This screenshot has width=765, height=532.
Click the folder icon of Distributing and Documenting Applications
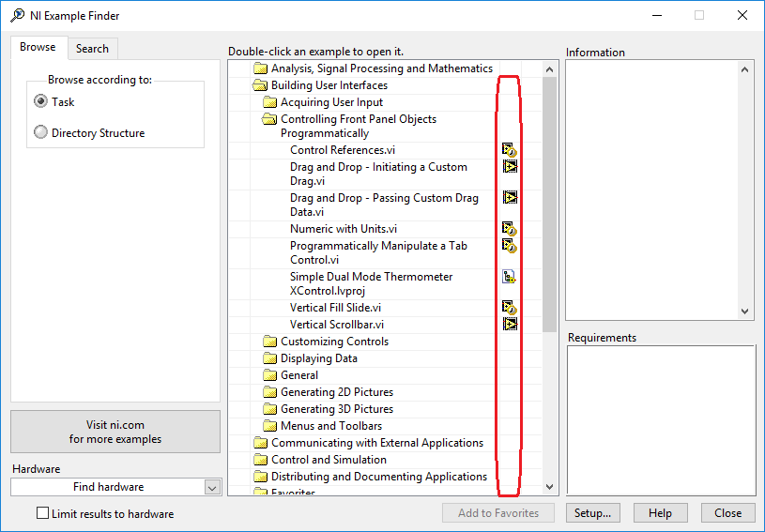(261, 477)
